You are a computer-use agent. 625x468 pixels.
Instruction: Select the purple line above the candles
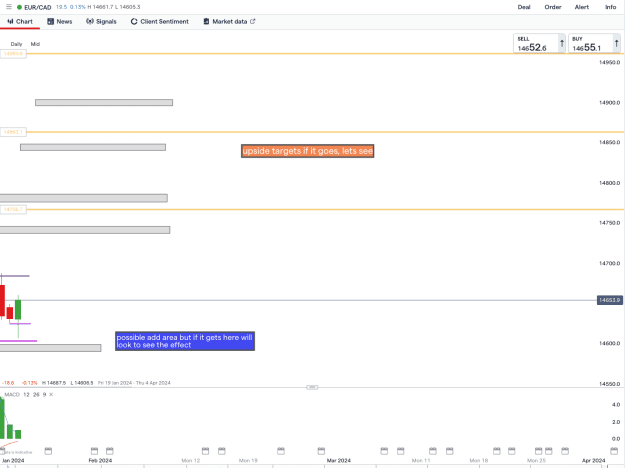click(15, 276)
